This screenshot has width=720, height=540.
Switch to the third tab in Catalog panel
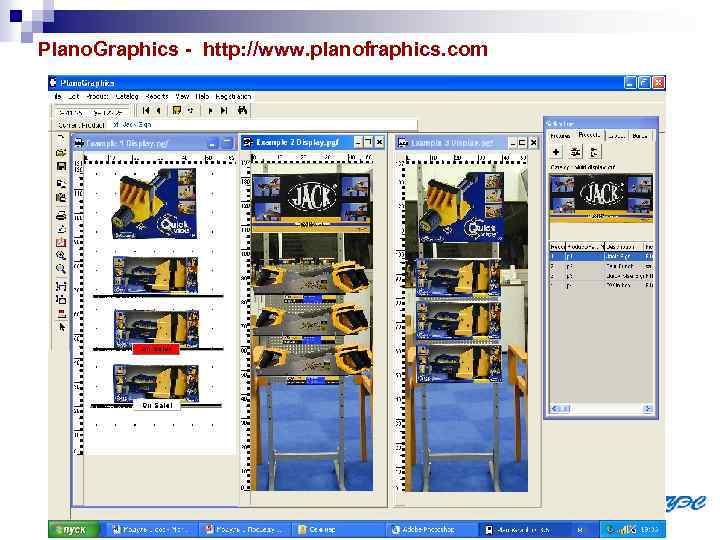pos(616,136)
